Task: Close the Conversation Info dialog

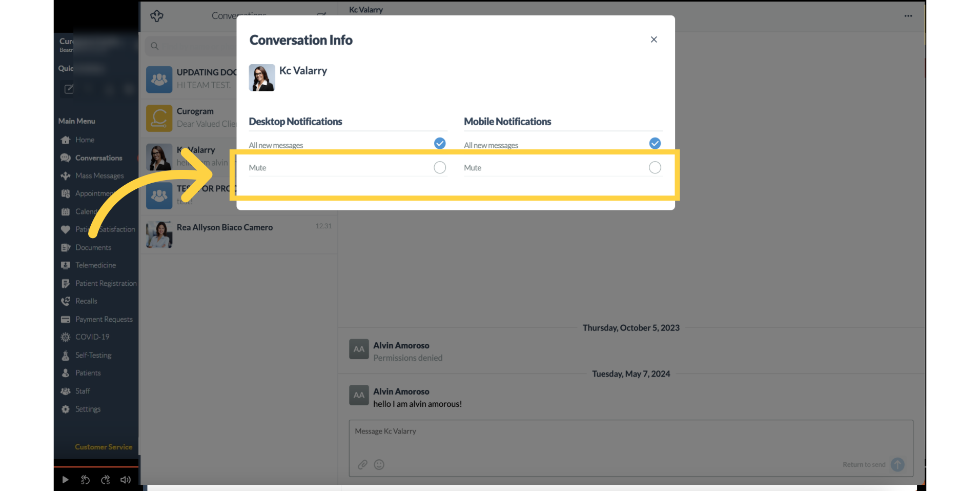Action: (x=654, y=40)
